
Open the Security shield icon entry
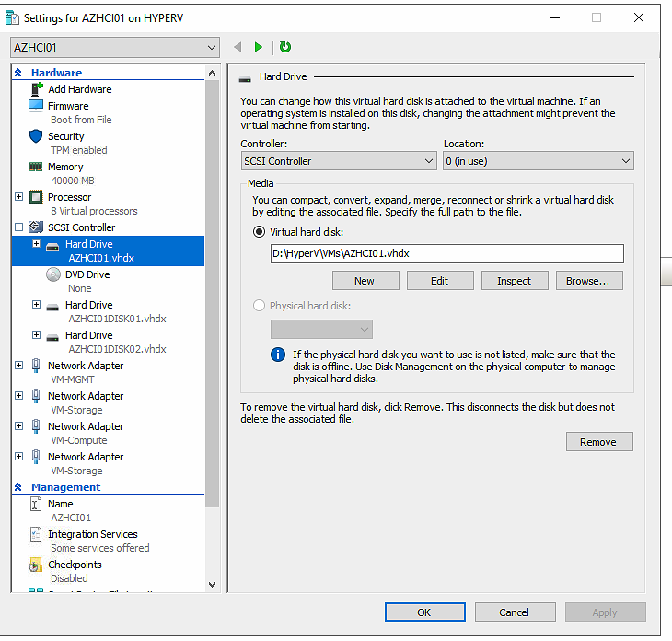click(x=36, y=136)
